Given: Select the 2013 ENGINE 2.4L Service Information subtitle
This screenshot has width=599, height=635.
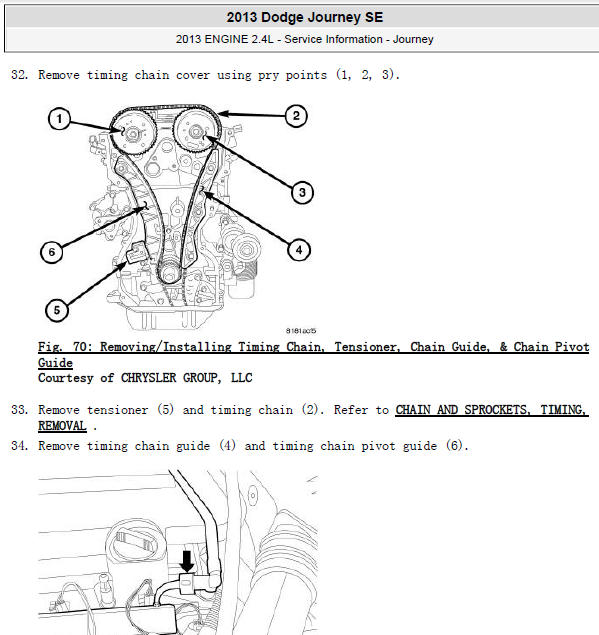Looking at the screenshot, I should click(305, 39).
